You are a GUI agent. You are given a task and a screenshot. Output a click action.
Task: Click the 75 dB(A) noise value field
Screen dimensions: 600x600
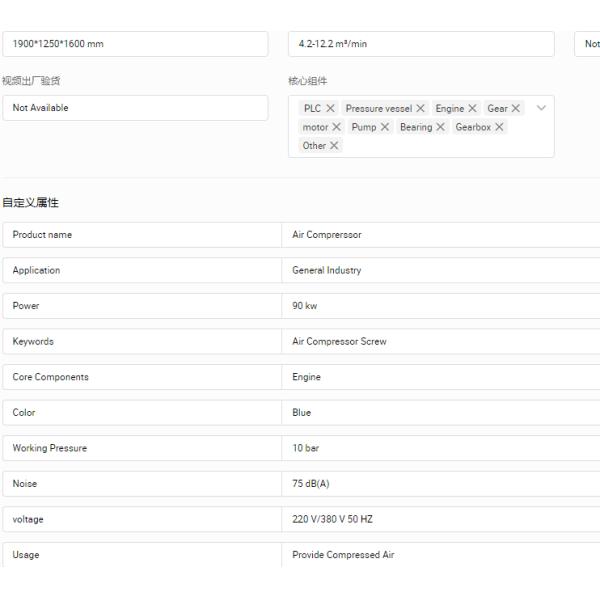[440, 484]
